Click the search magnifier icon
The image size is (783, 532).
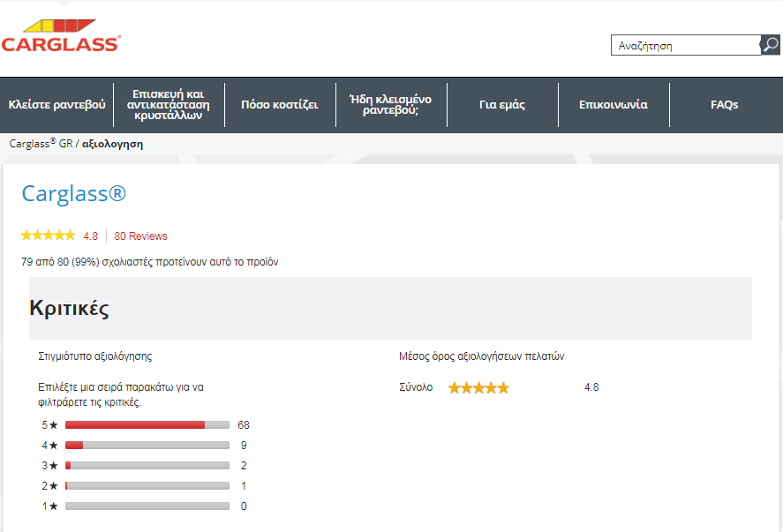tap(770, 45)
